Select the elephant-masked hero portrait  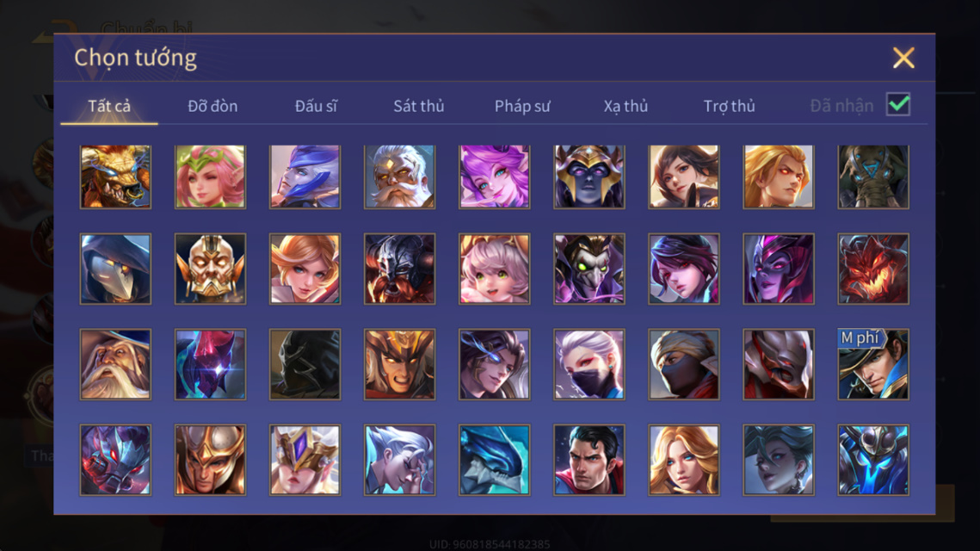pyautogui.click(x=873, y=177)
